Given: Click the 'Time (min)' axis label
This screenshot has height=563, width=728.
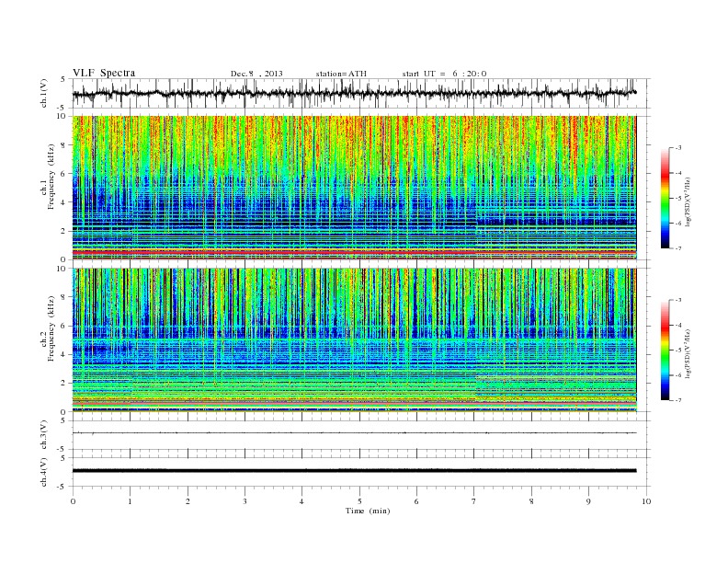Looking at the screenshot, I should [x=368, y=511].
